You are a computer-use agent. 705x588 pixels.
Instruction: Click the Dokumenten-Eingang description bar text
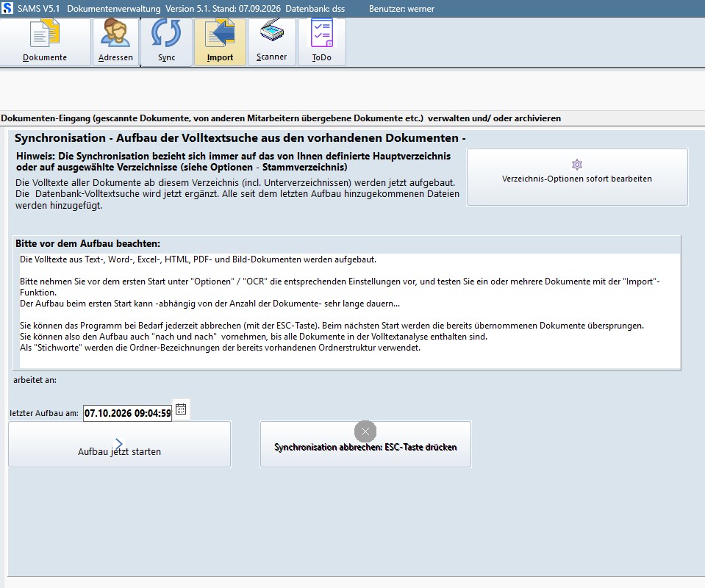[x=281, y=118]
